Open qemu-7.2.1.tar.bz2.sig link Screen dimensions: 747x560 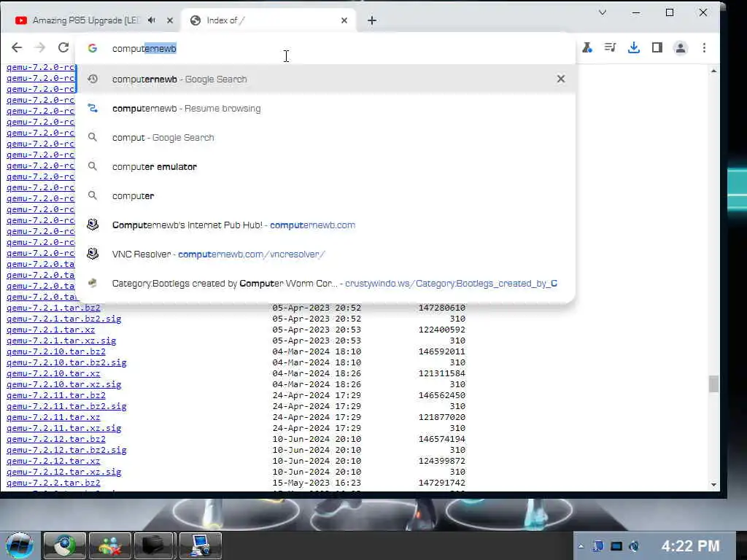click(x=64, y=319)
